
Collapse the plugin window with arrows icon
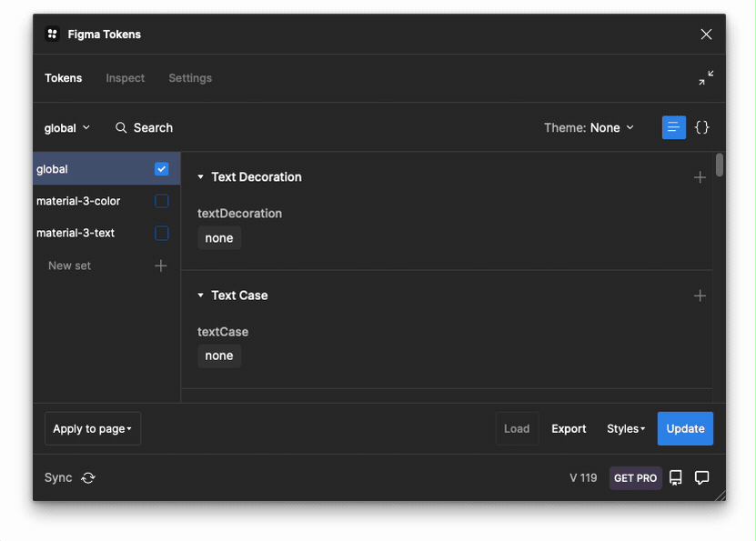click(x=706, y=78)
